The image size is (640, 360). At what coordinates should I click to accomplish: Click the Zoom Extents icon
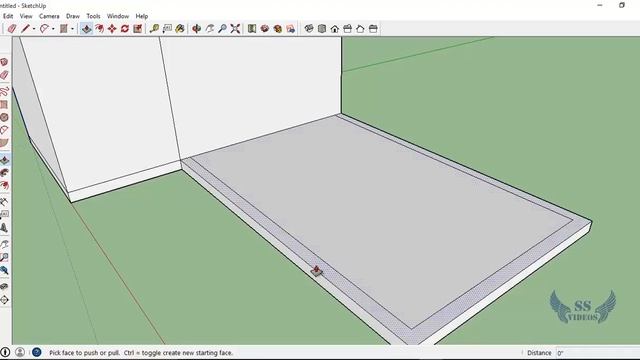[235, 29]
